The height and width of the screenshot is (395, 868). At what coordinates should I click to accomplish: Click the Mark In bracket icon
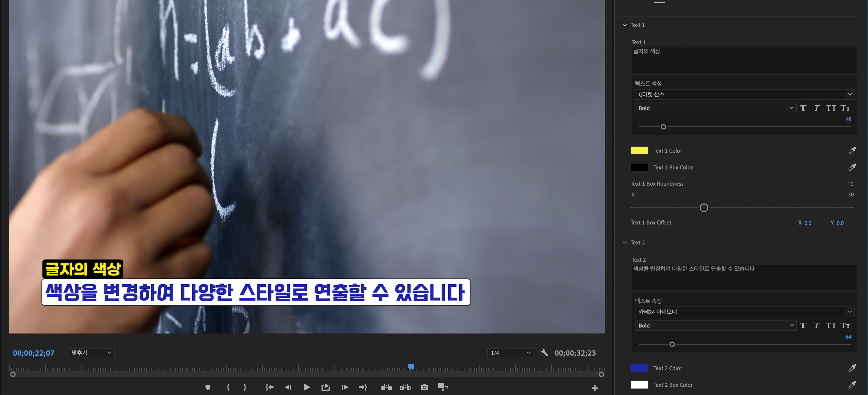pyautogui.click(x=228, y=387)
